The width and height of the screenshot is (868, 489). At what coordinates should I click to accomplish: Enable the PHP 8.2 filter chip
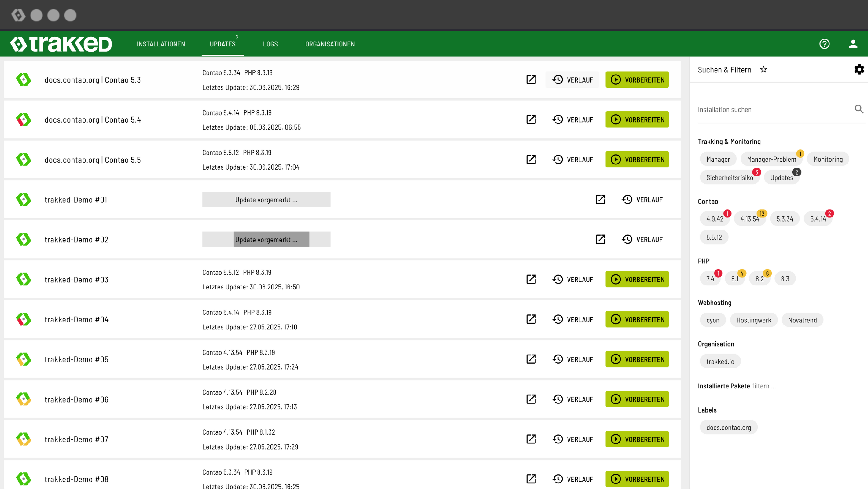pyautogui.click(x=759, y=279)
